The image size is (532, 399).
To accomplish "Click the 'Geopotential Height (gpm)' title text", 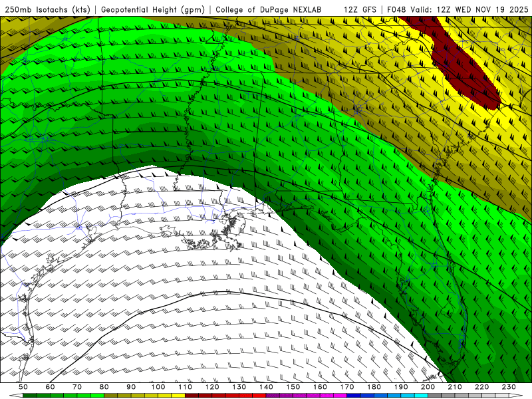I will [153, 9].
